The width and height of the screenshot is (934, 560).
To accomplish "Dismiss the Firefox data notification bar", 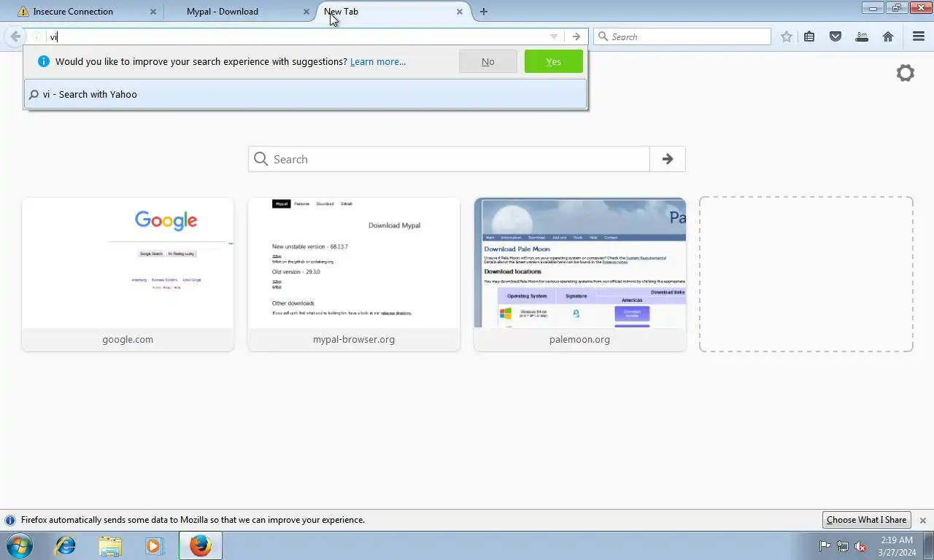I will (x=922, y=521).
